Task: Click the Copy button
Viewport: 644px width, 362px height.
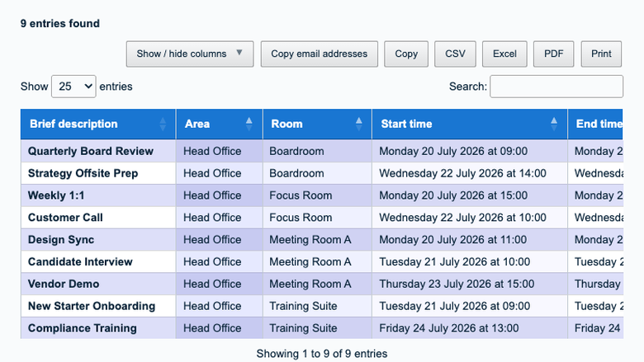Action: click(x=406, y=54)
